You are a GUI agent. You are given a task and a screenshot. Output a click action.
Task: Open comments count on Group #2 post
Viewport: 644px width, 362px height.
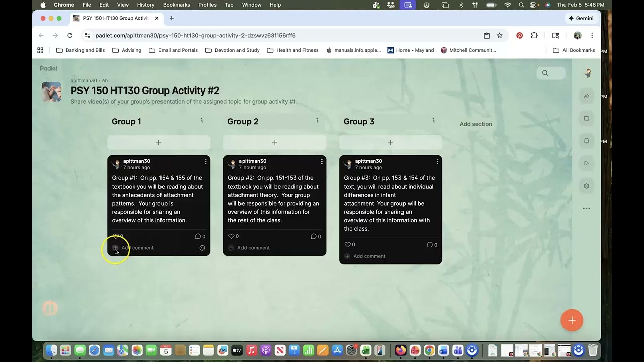316,236
